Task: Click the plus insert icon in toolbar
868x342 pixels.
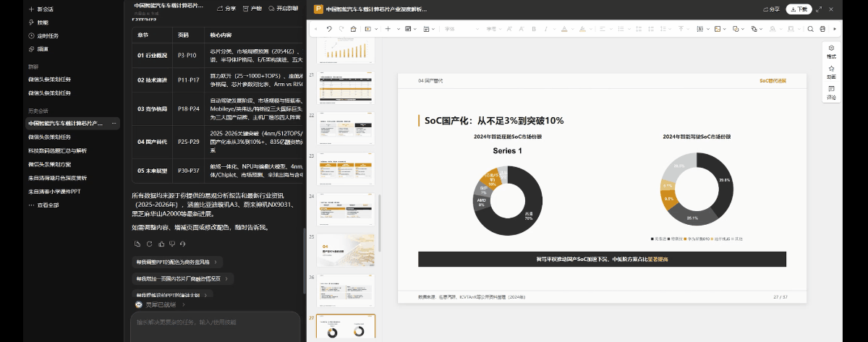Action: 388,29
